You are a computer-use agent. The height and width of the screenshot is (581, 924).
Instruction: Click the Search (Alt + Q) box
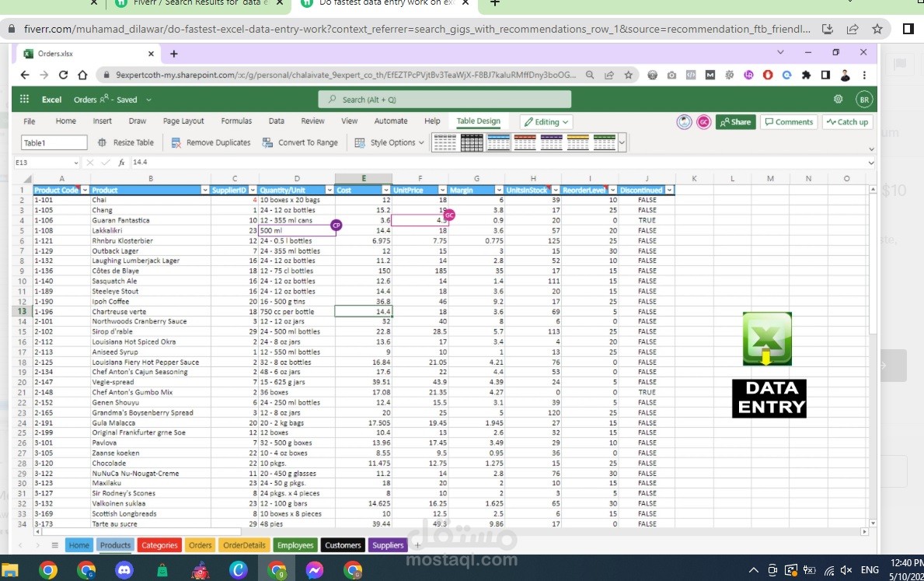445,99
